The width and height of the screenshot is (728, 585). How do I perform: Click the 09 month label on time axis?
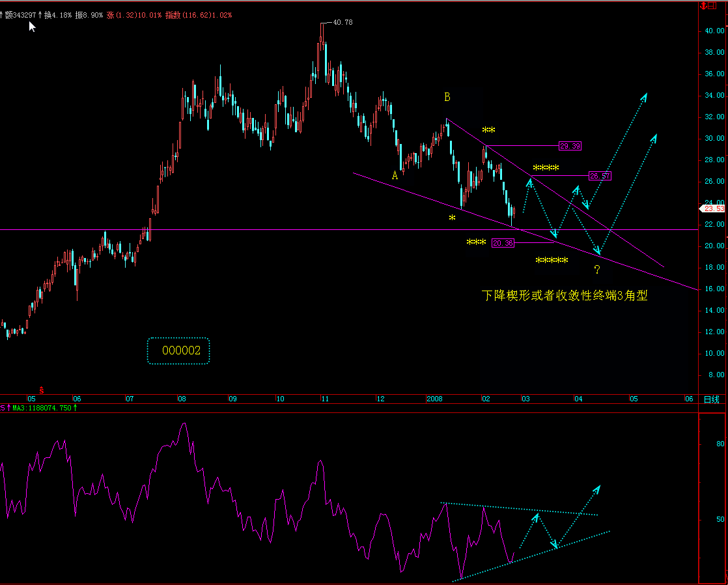click(x=232, y=399)
